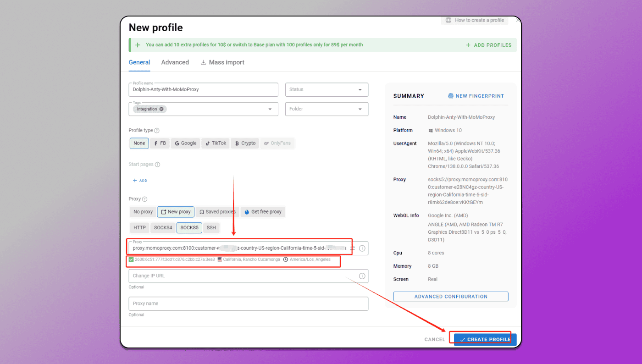The height and width of the screenshot is (364, 642).
Task: Click the Start pages help icon
Action: point(157,165)
